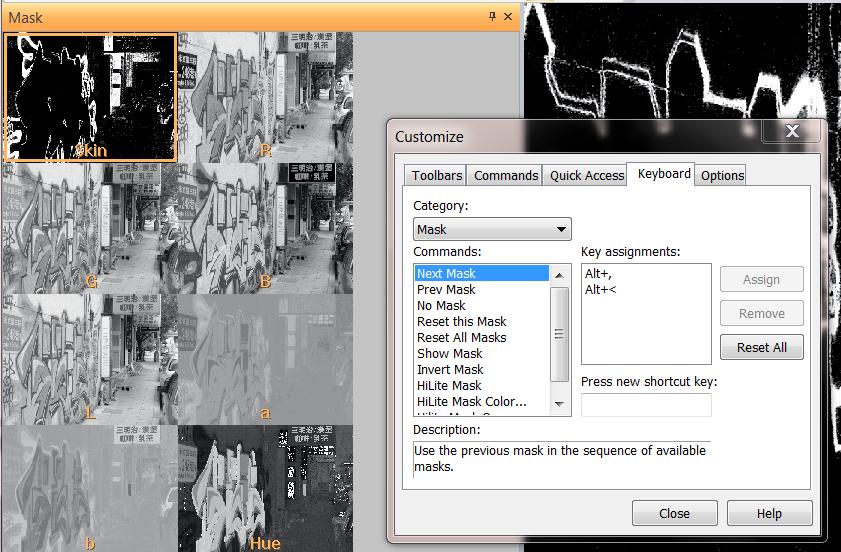The image size is (841, 552).
Task: Switch to the Toolbars tab
Action: [436, 175]
